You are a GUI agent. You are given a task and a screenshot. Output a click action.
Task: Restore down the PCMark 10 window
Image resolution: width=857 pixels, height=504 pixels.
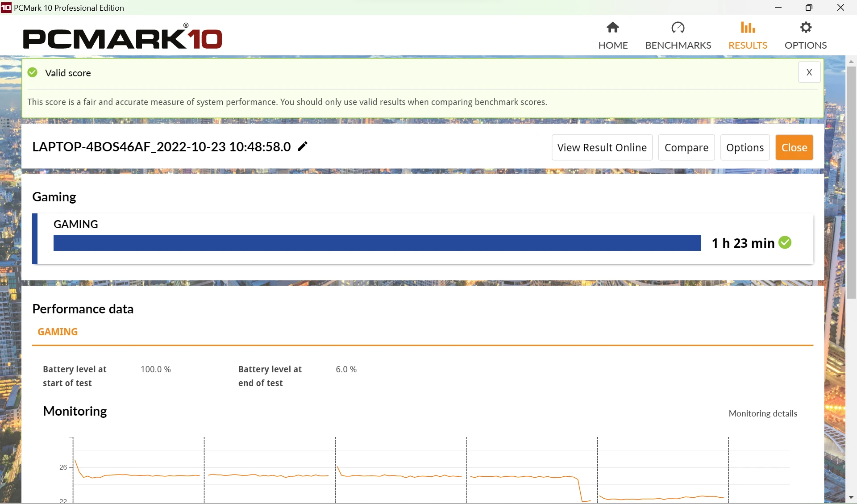tap(809, 8)
